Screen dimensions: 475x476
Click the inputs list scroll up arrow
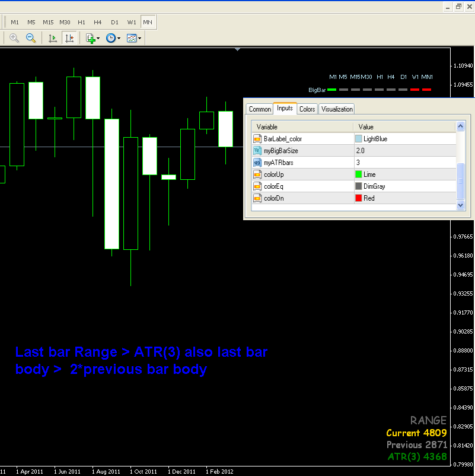460,126
